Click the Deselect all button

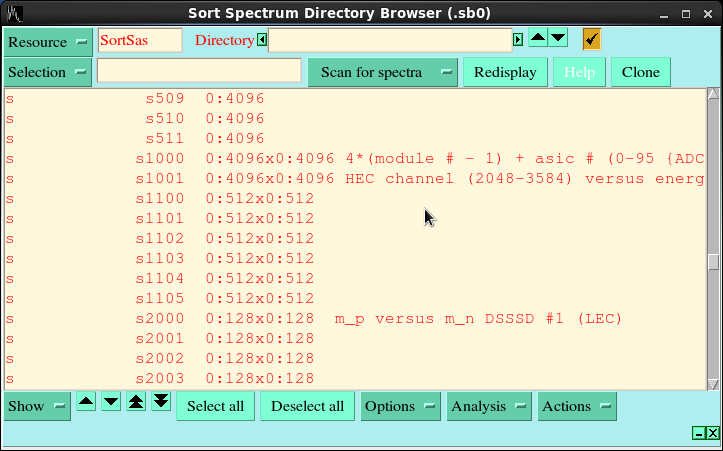[x=308, y=406]
